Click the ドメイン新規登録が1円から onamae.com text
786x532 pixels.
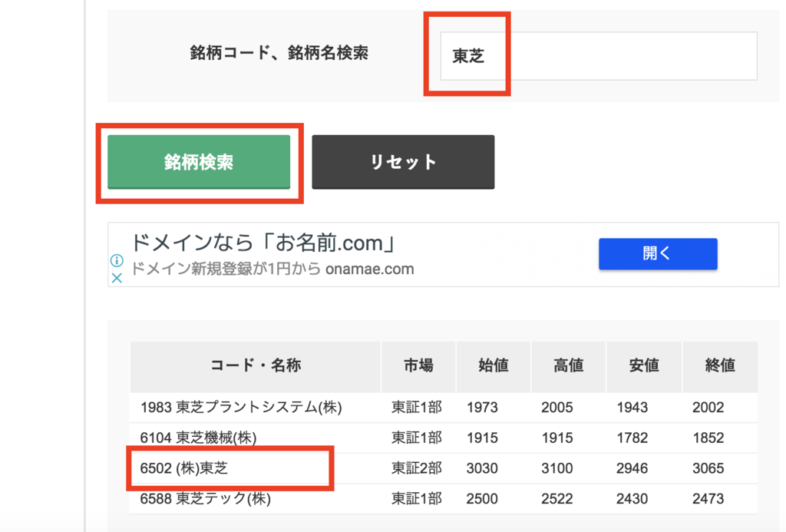tap(272, 269)
